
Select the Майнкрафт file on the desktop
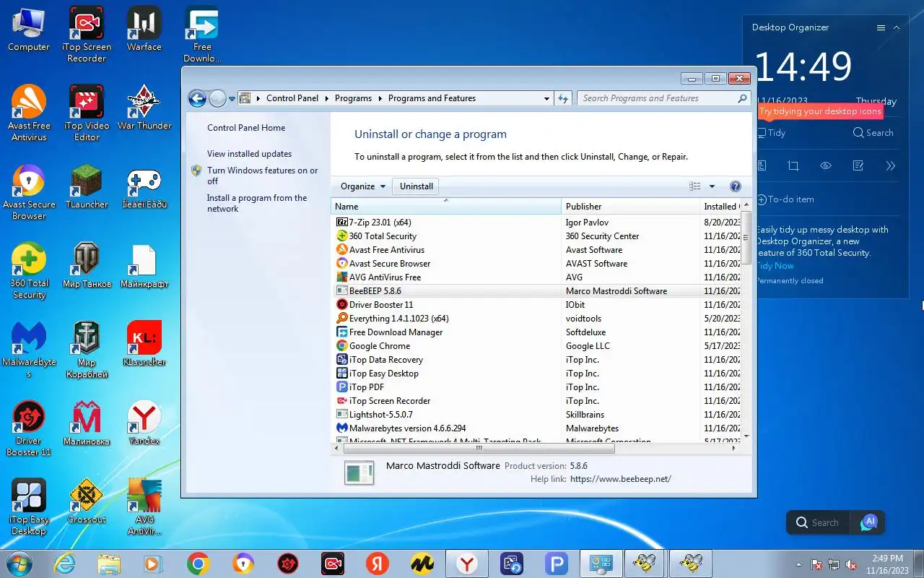coord(144,266)
